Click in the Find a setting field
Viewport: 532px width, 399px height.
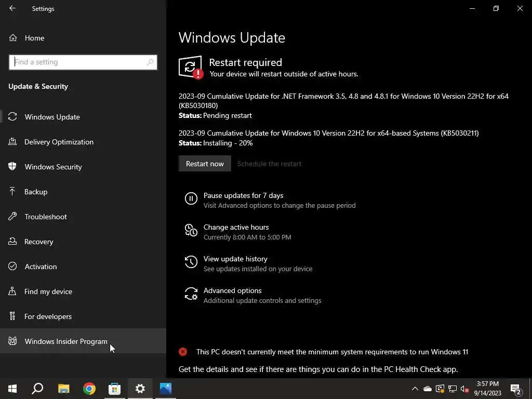(x=83, y=62)
